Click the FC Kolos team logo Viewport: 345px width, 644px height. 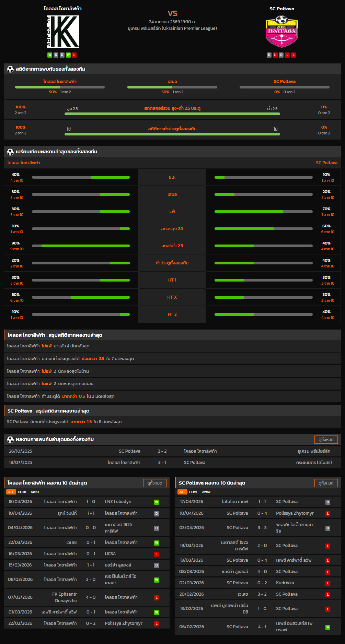(63, 32)
